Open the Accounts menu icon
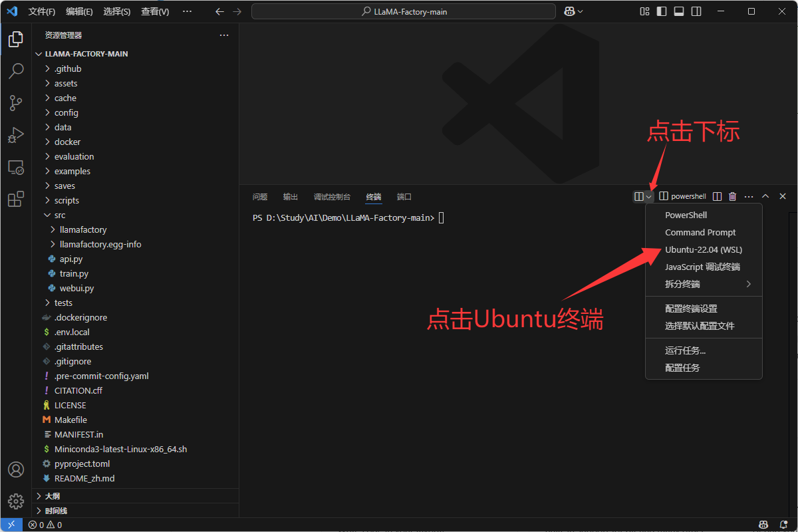This screenshot has height=532, width=798. point(16,469)
